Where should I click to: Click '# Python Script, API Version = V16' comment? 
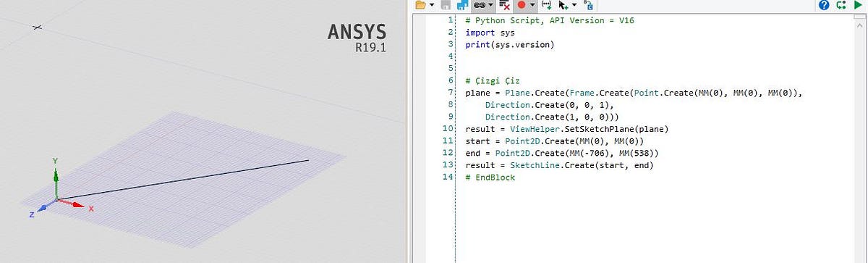(550, 20)
